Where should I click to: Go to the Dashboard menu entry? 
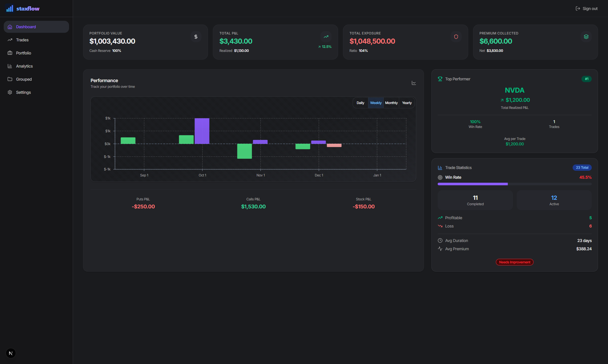[26, 27]
